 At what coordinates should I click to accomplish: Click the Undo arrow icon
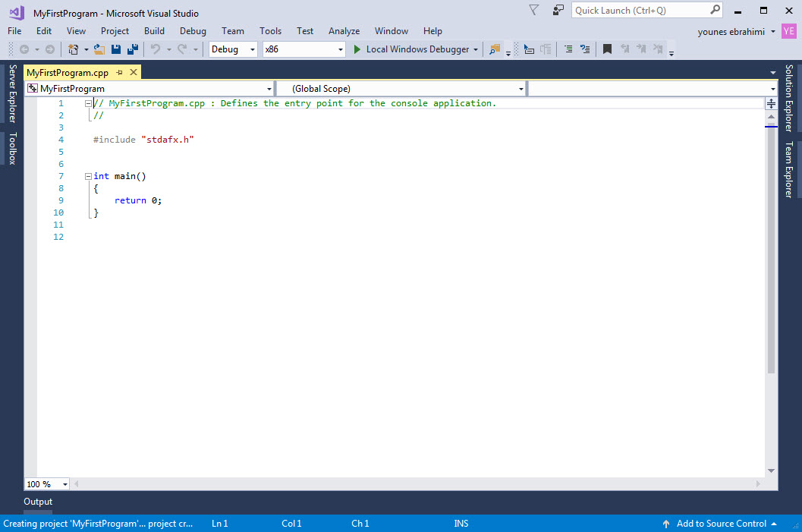(156, 49)
